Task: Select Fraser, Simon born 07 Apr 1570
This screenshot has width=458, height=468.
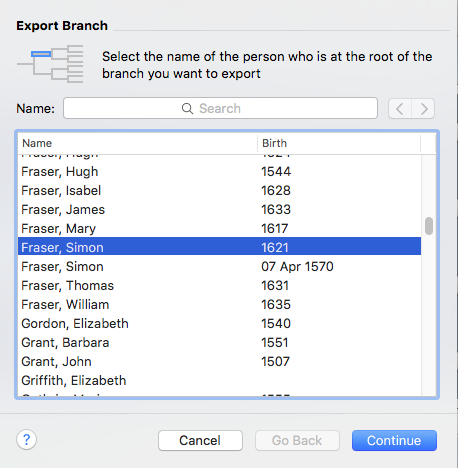Action: (x=219, y=267)
